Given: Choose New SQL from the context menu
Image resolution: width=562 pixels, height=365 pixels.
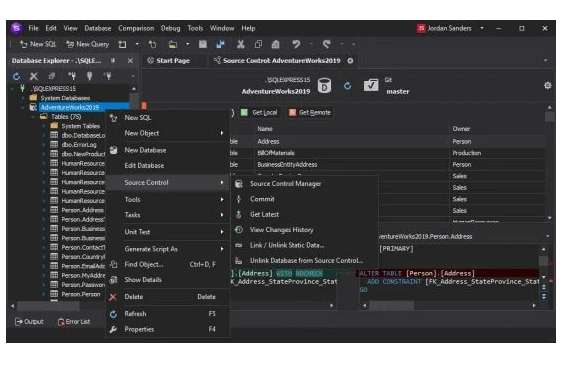Looking at the screenshot, I should pos(168,118).
